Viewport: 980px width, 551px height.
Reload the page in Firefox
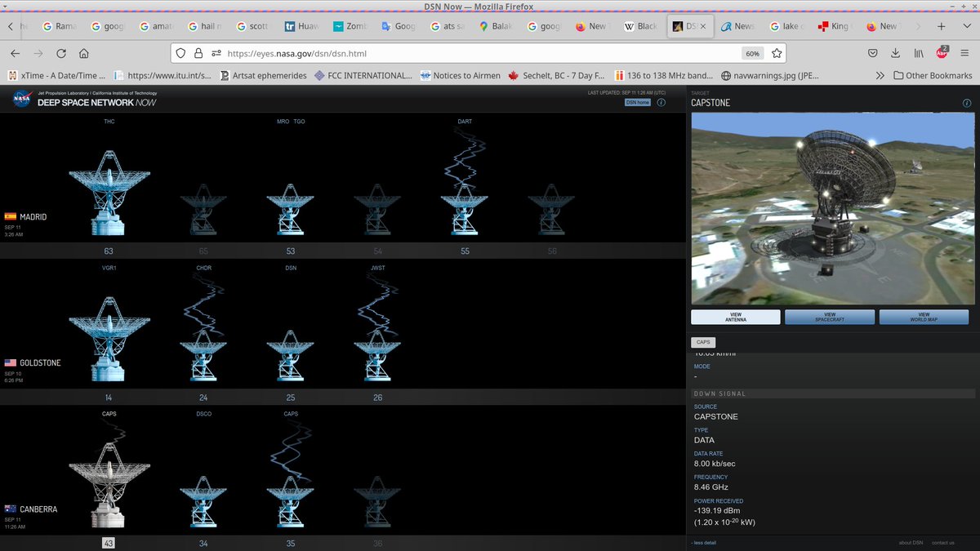(61, 53)
